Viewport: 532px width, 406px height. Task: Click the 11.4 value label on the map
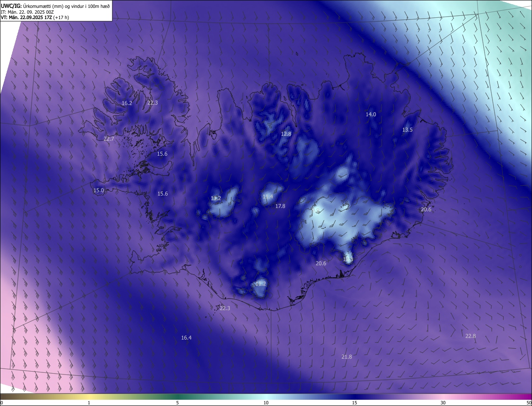[268, 197]
